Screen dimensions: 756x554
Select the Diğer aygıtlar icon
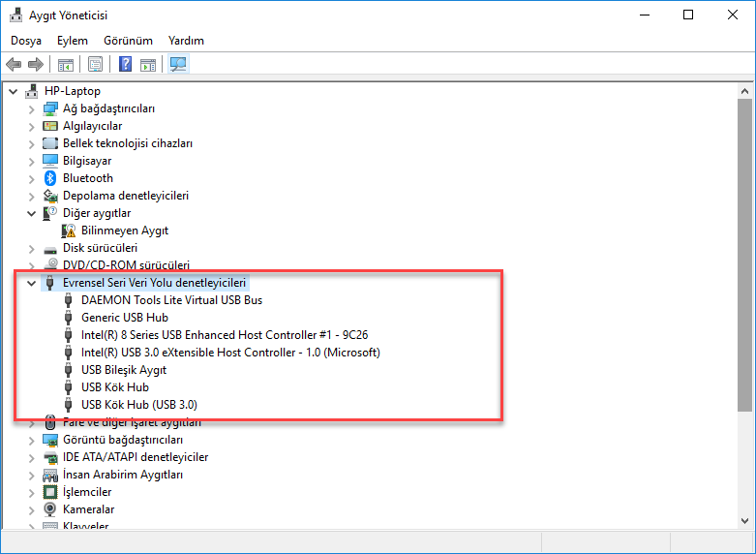(50, 213)
